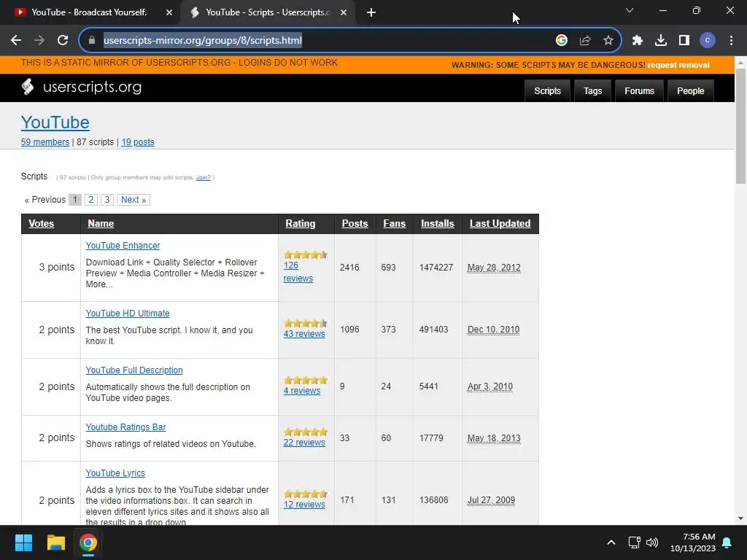This screenshot has height=560, width=747.
Task: Sort table by Rating column
Action: click(x=300, y=223)
